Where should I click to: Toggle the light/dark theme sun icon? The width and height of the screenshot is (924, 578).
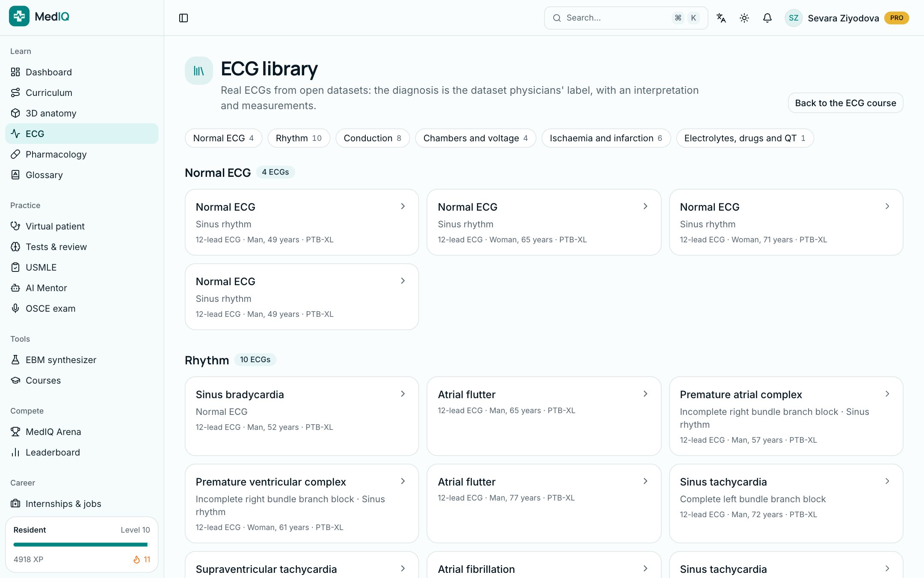click(x=744, y=18)
